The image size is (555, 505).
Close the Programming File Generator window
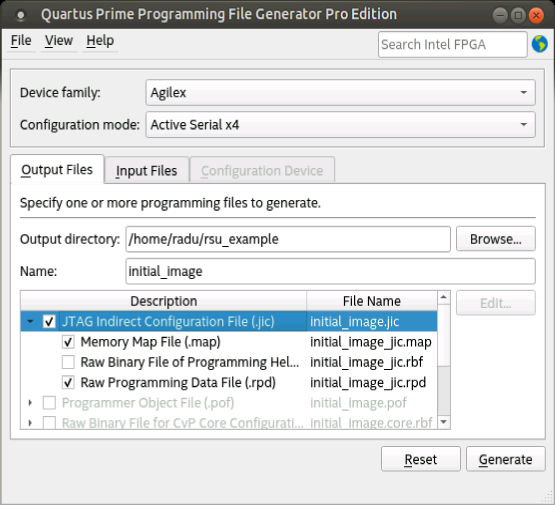(536, 15)
